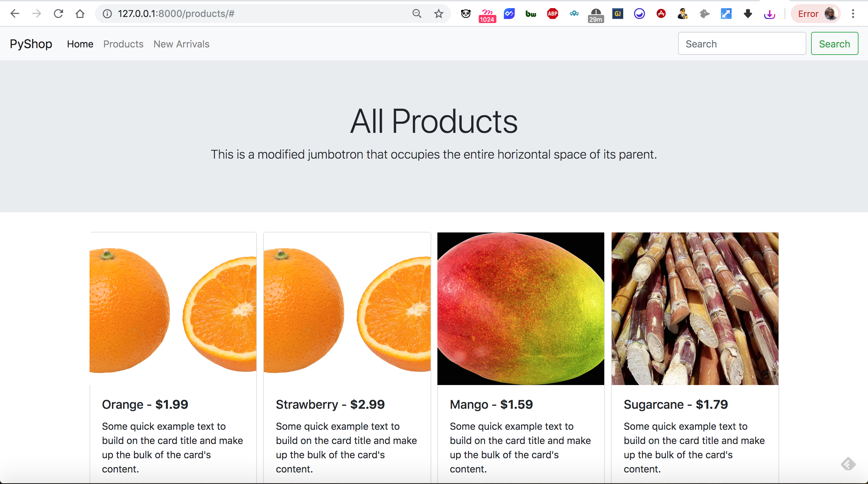The height and width of the screenshot is (484, 868).
Task: Click the New Arrivals tab link
Action: [181, 43]
